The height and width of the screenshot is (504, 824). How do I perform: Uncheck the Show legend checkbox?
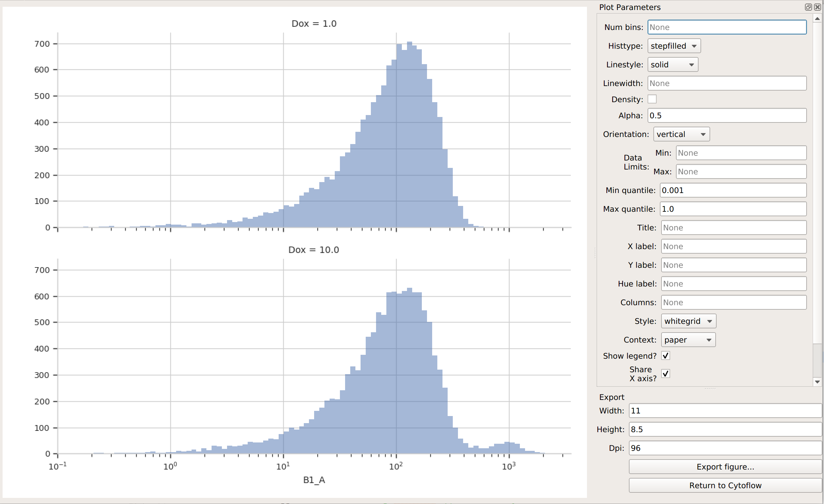665,356
